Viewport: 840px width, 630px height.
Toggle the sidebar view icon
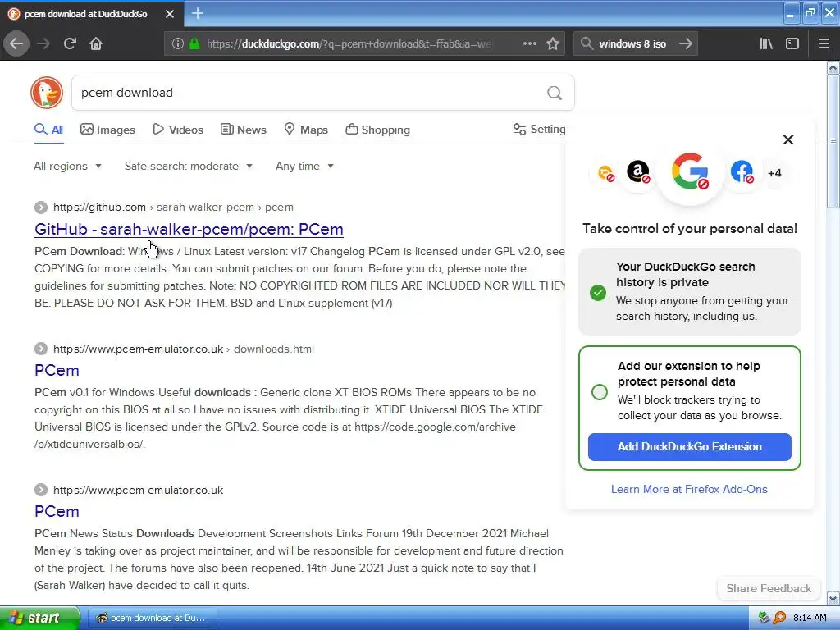[x=792, y=43]
